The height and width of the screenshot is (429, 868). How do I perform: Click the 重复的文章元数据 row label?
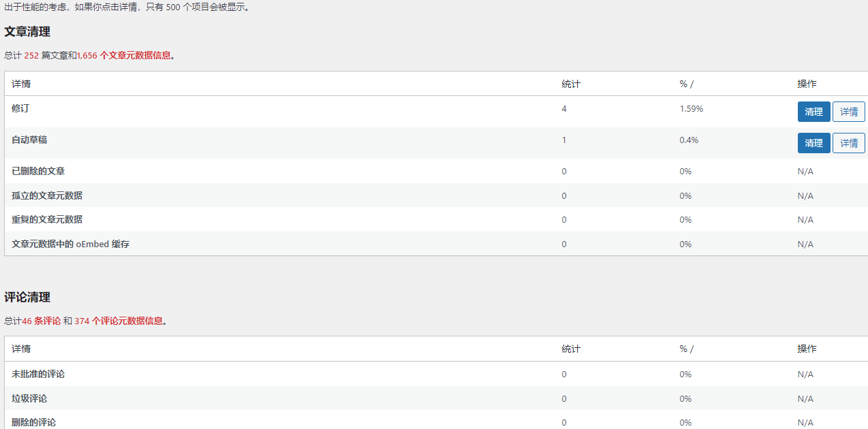pos(47,219)
